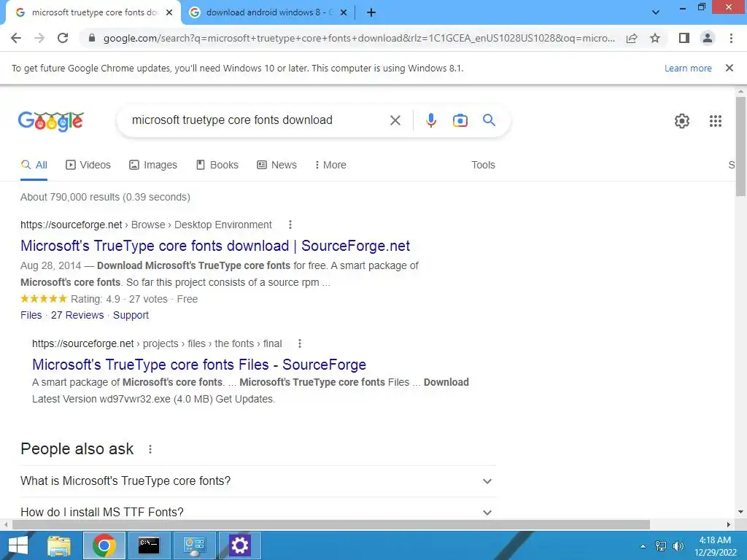Image resolution: width=747 pixels, height=560 pixels.
Task: Show hidden system tray icons
Action: [643, 546]
